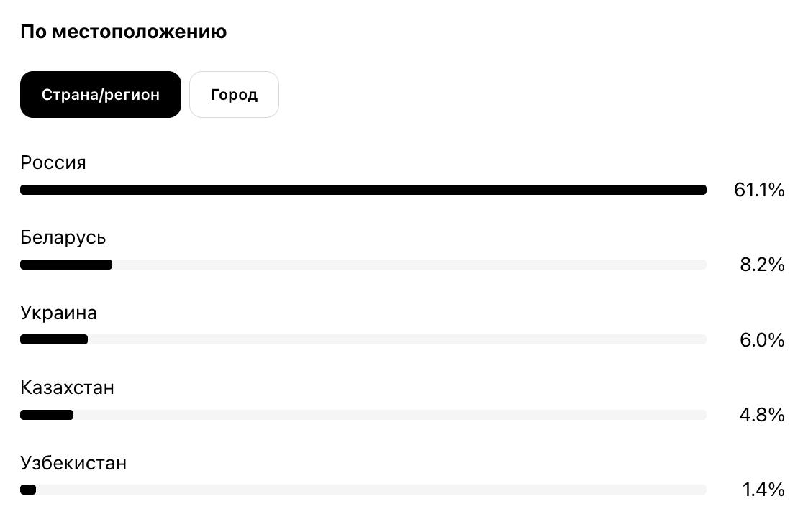
Task: Click the Украина country label
Action: [58, 313]
